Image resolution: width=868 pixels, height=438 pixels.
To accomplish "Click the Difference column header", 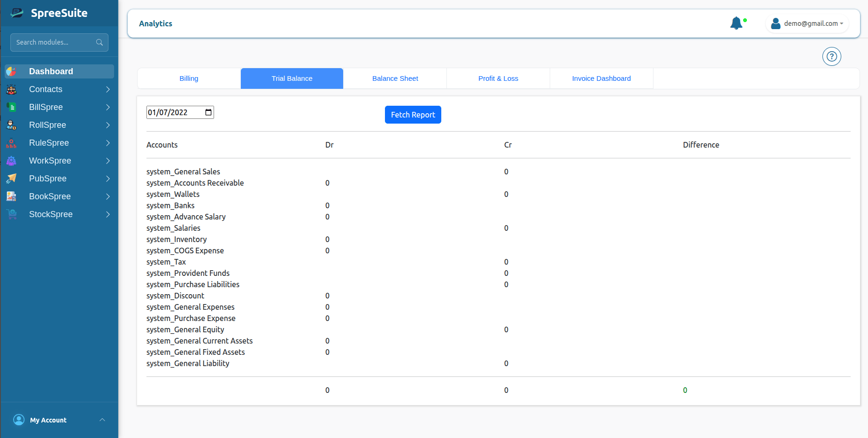I will click(x=701, y=145).
